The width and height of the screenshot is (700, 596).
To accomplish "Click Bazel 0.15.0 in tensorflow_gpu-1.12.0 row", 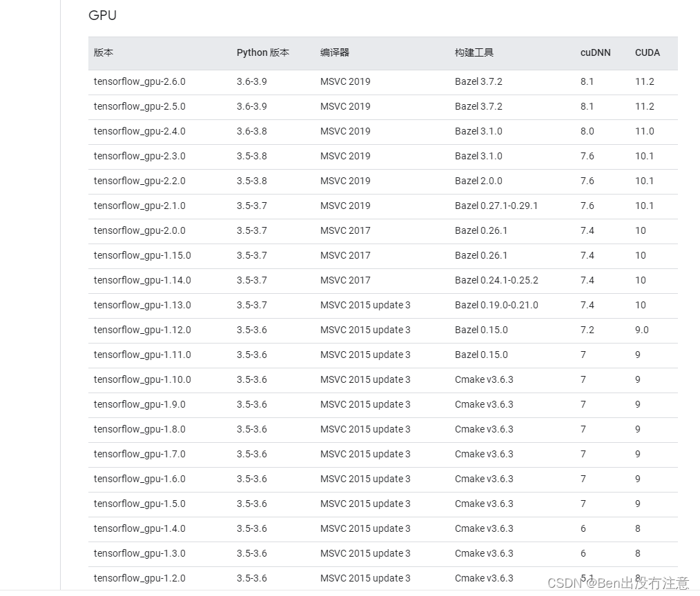I will coord(481,330).
